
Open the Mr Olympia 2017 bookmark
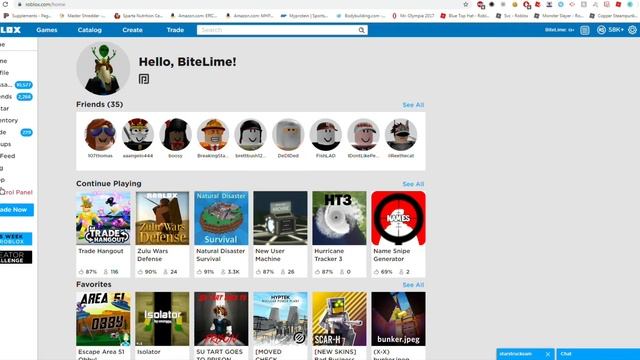point(413,16)
